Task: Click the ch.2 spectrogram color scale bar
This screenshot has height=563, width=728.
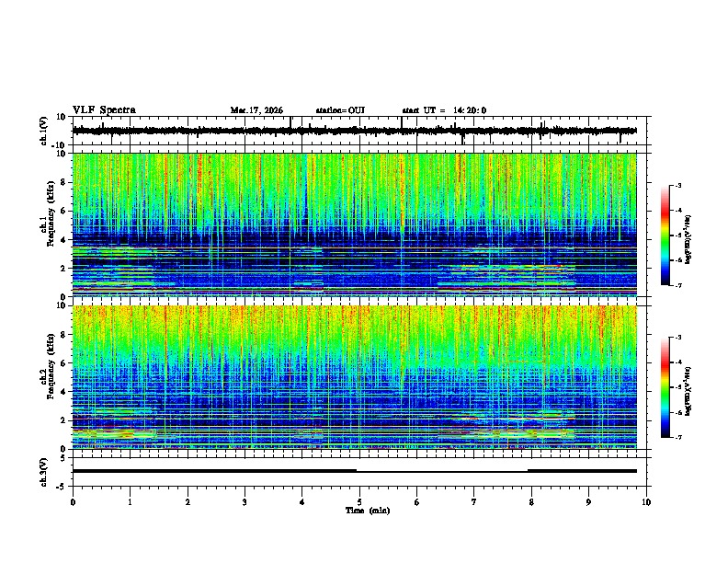Action: (x=665, y=387)
